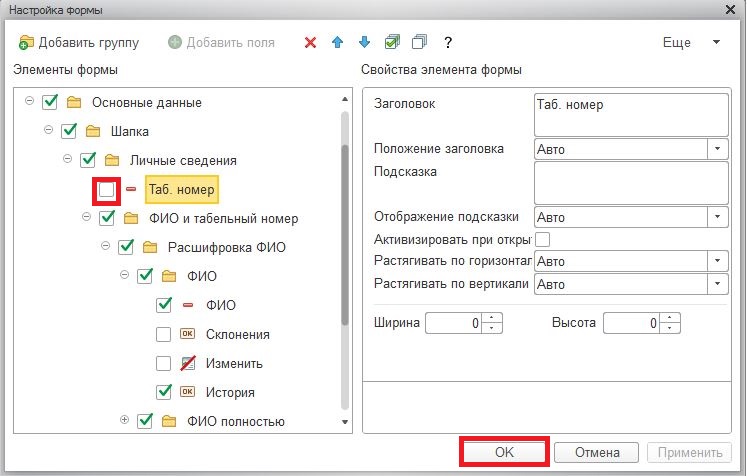Select the Изменить tree item

(234, 364)
